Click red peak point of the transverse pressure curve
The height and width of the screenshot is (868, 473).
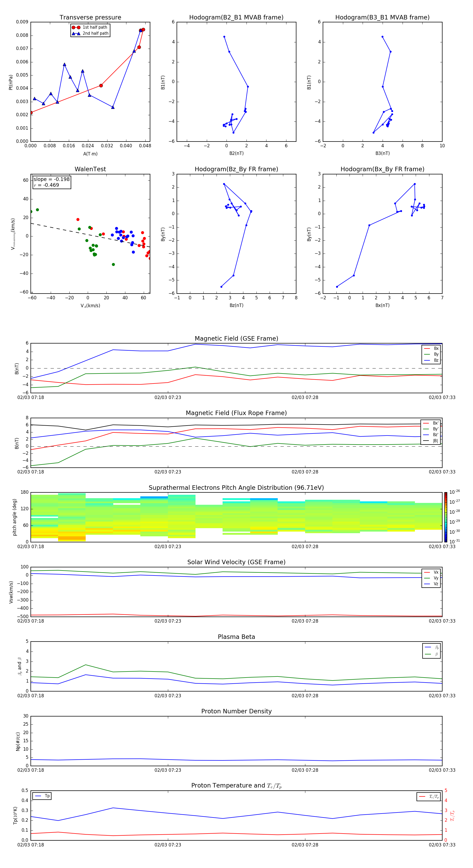click(143, 30)
